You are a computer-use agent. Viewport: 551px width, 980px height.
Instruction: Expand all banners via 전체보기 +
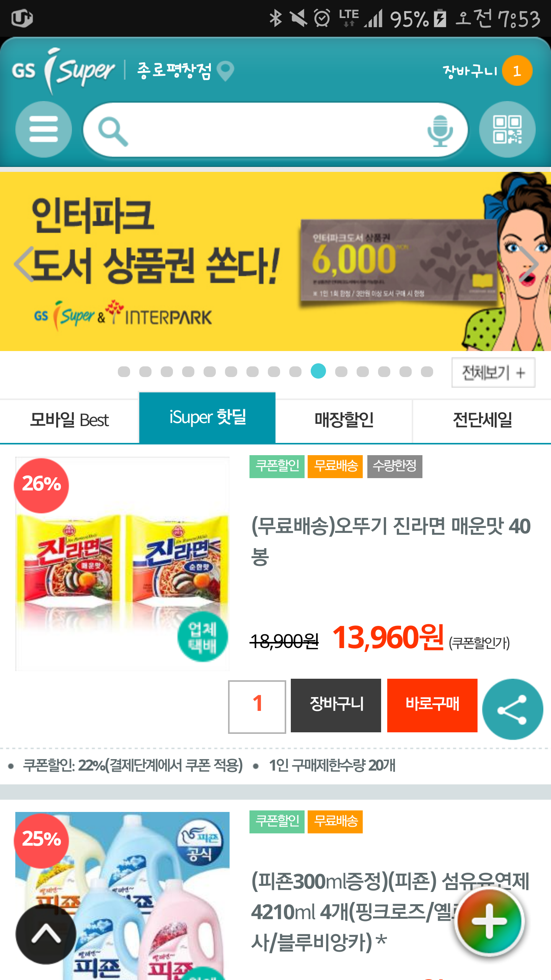493,372
